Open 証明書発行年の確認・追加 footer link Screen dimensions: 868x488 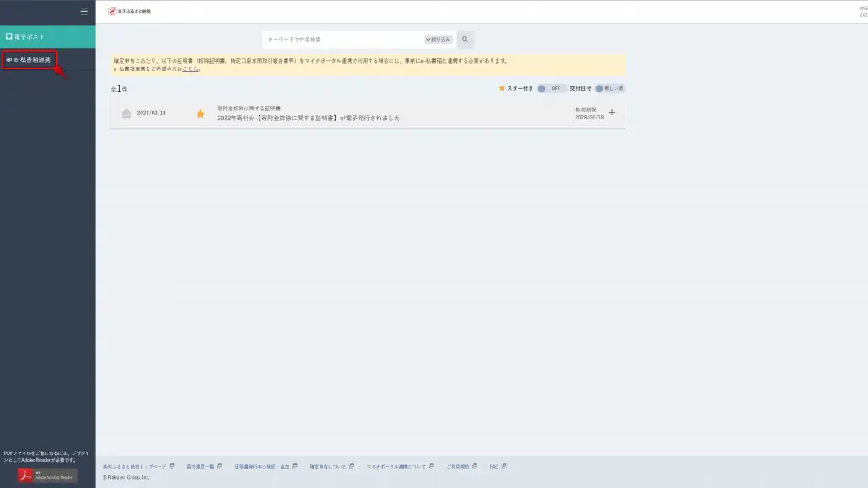(262, 466)
